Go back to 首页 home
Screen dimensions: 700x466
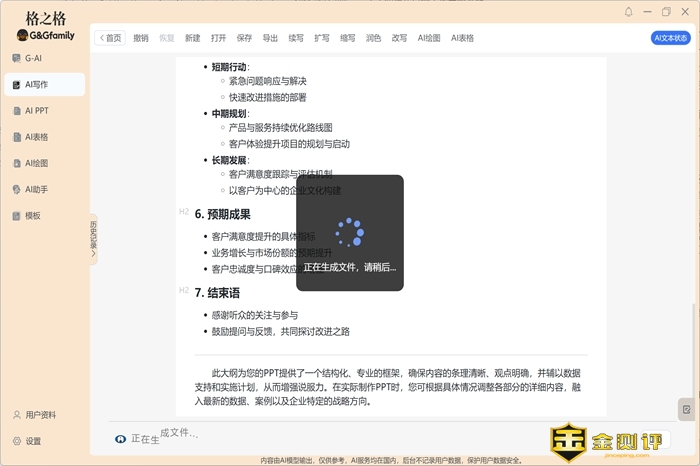110,38
